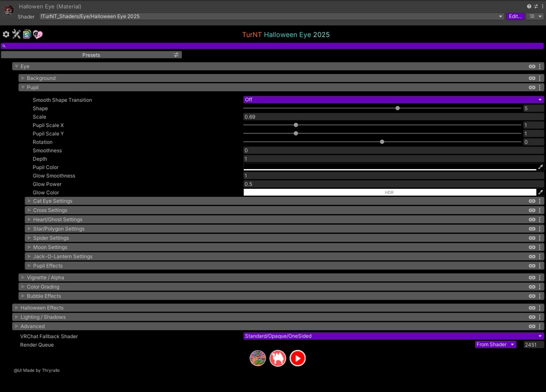Collapse the Pupil section
This screenshot has height=392, width=546.
(x=22, y=87)
